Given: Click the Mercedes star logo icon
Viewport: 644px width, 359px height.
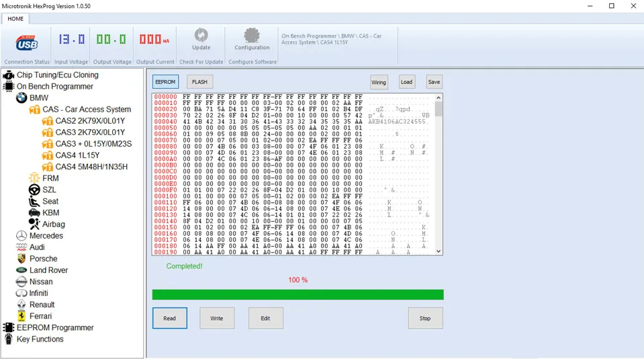Looking at the screenshot, I should [21, 235].
